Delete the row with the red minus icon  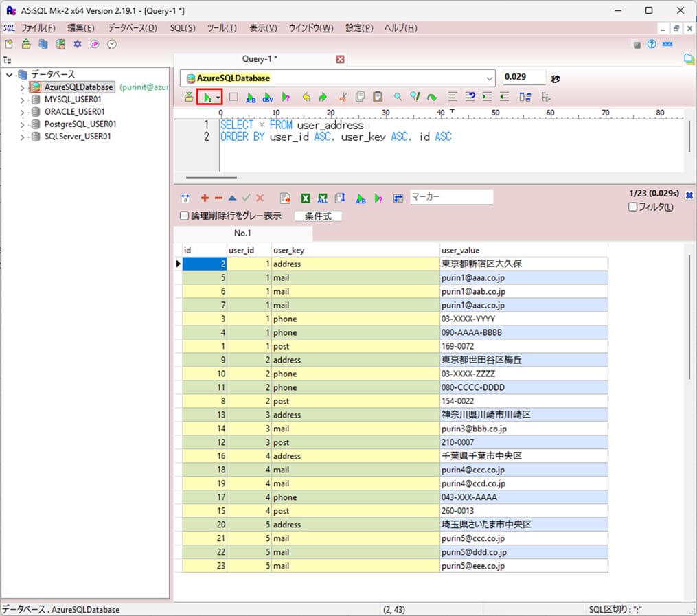coord(218,198)
